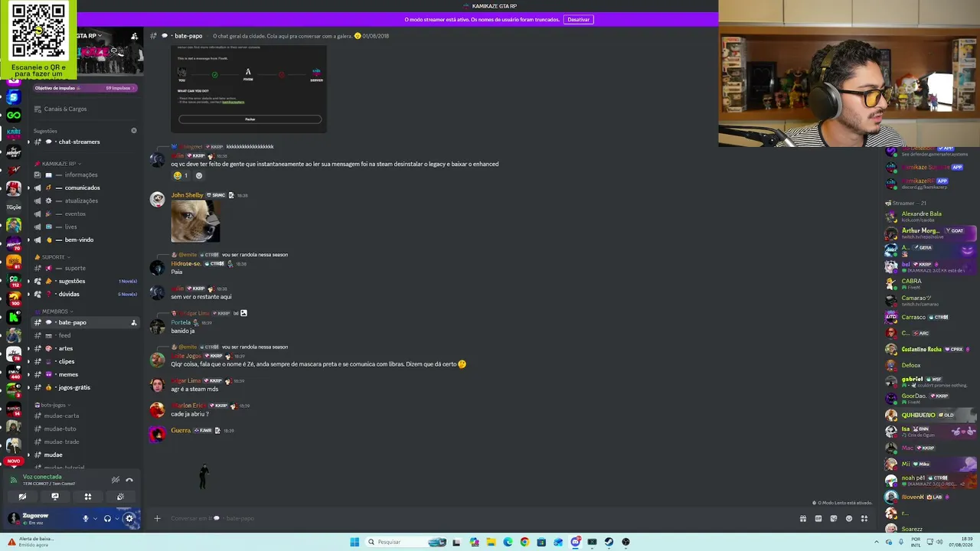Open the sticker picker

pyautogui.click(x=833, y=518)
